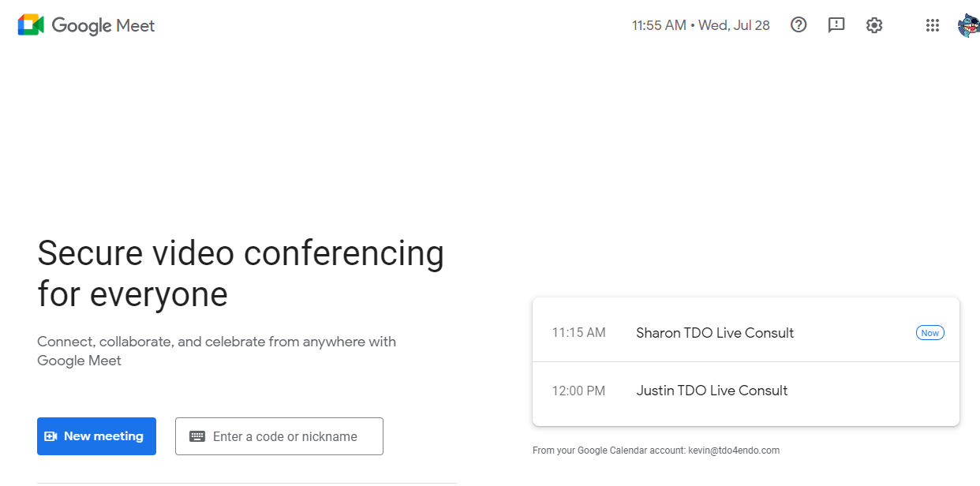Viewport: 980px width, 486px height.
Task: Click the Secure video conferencing heading
Action: (241, 274)
